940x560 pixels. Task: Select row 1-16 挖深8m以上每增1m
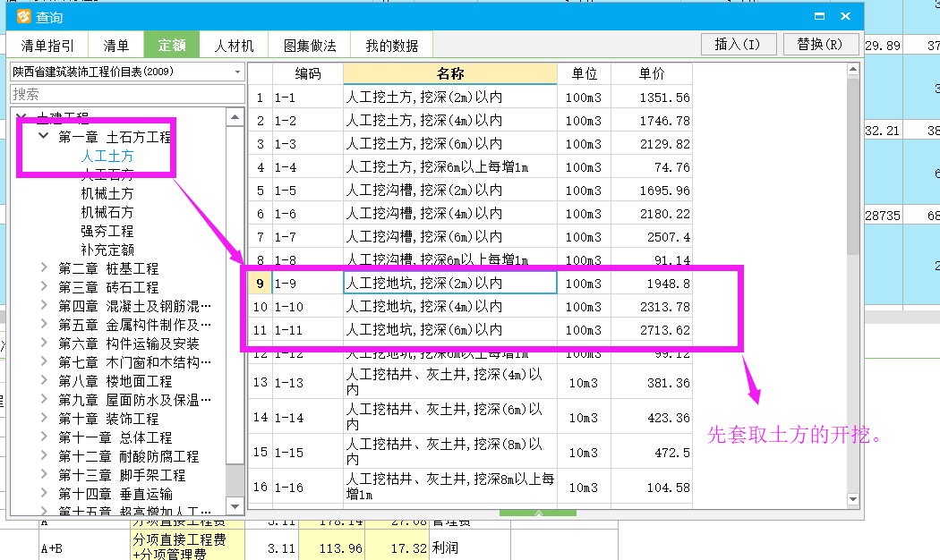click(x=470, y=487)
